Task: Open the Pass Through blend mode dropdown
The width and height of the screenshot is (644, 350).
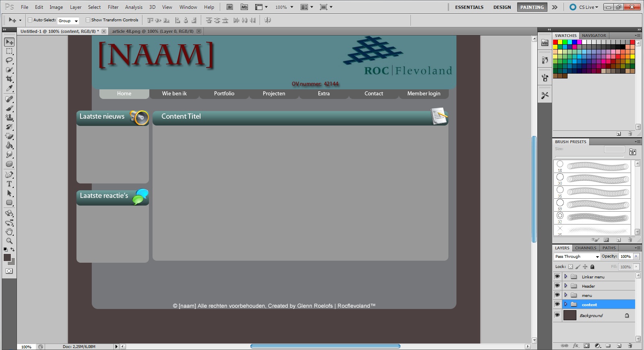Action: (577, 256)
